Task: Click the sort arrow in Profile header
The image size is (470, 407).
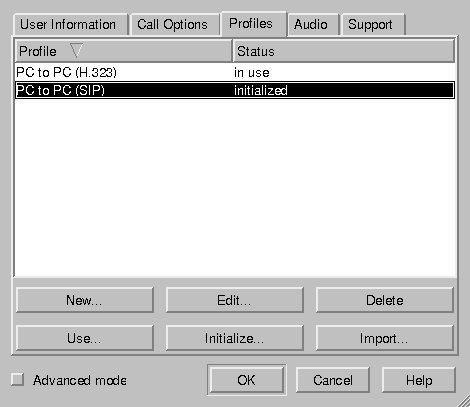Action: click(76, 51)
